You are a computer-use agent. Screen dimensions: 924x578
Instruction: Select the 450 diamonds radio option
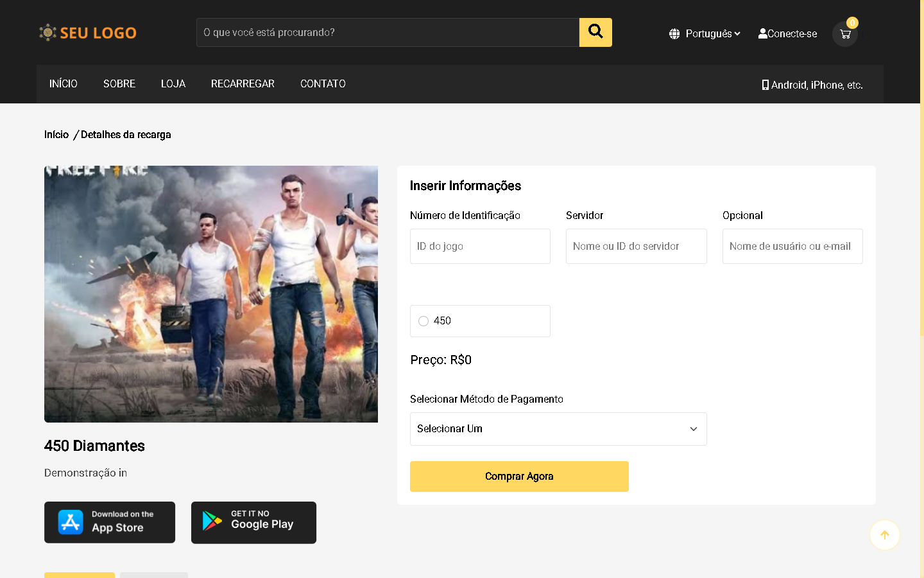click(424, 321)
